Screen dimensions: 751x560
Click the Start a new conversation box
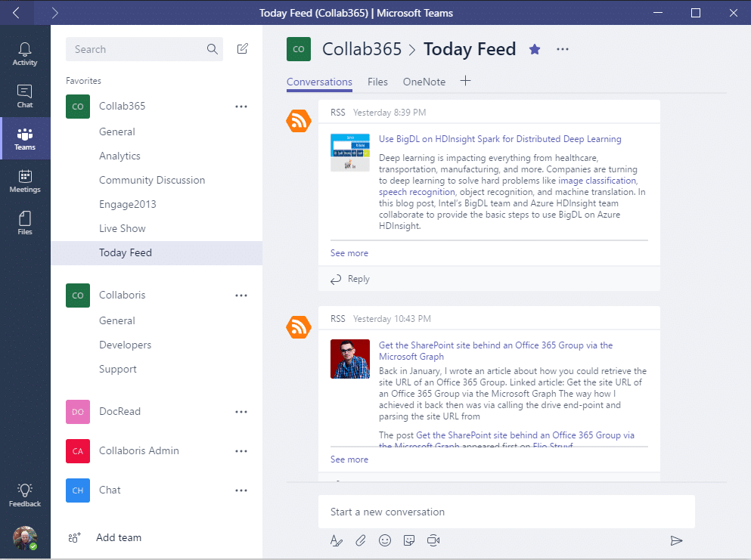pyautogui.click(x=506, y=512)
